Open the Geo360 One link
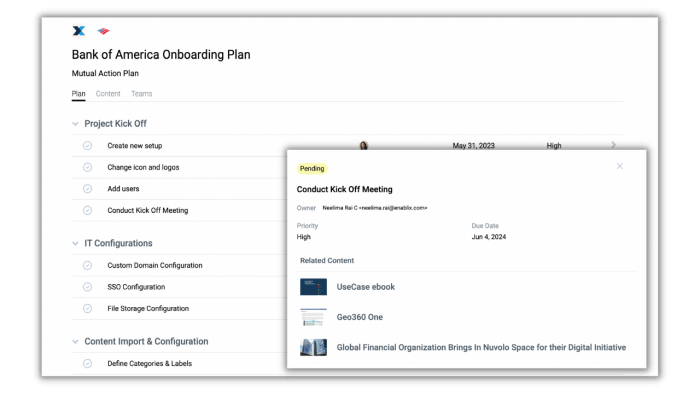The height and width of the screenshot is (394, 700). pyautogui.click(x=360, y=317)
